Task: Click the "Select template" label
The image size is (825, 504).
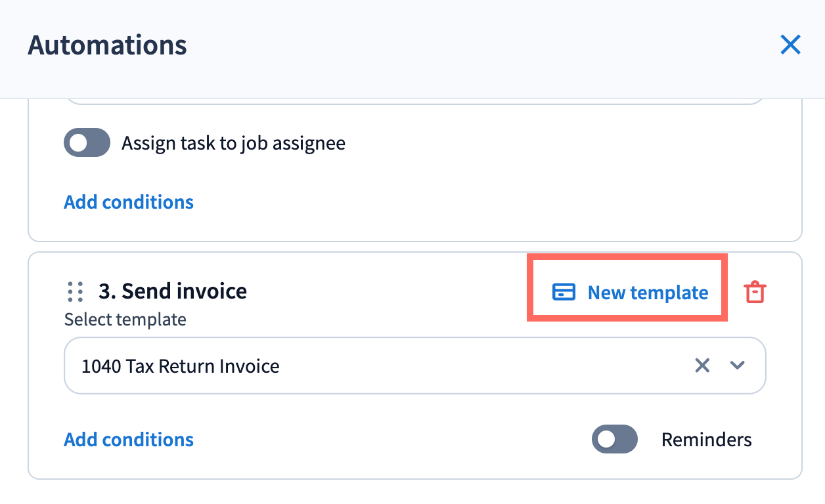Action: pos(125,320)
